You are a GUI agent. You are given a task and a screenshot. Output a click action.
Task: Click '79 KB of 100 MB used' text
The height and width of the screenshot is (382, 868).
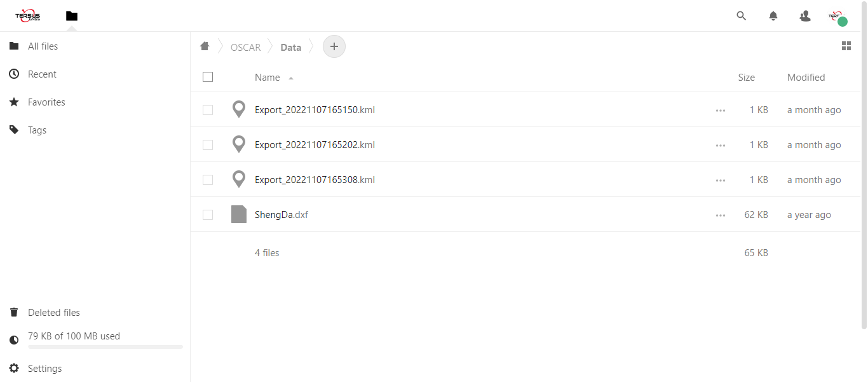74,336
